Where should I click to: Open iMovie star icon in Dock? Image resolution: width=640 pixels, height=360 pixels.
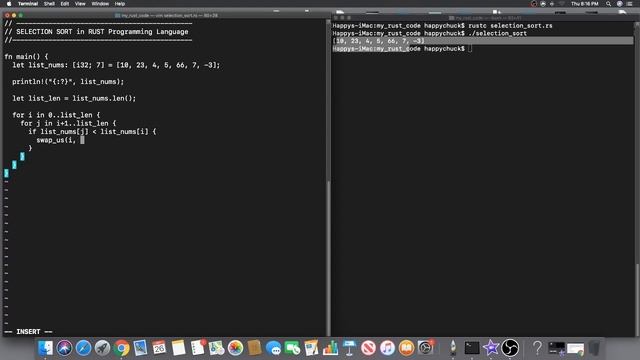(x=491, y=348)
